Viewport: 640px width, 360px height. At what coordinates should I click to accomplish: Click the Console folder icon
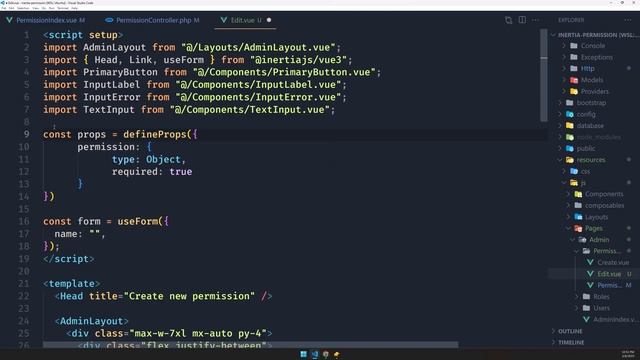[x=574, y=46]
